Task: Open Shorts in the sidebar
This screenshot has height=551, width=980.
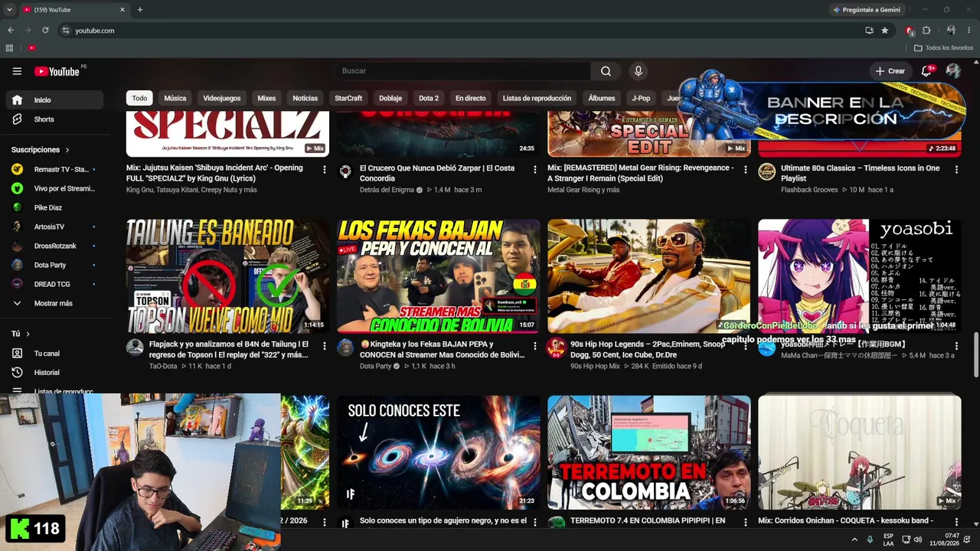Action: click(54, 119)
